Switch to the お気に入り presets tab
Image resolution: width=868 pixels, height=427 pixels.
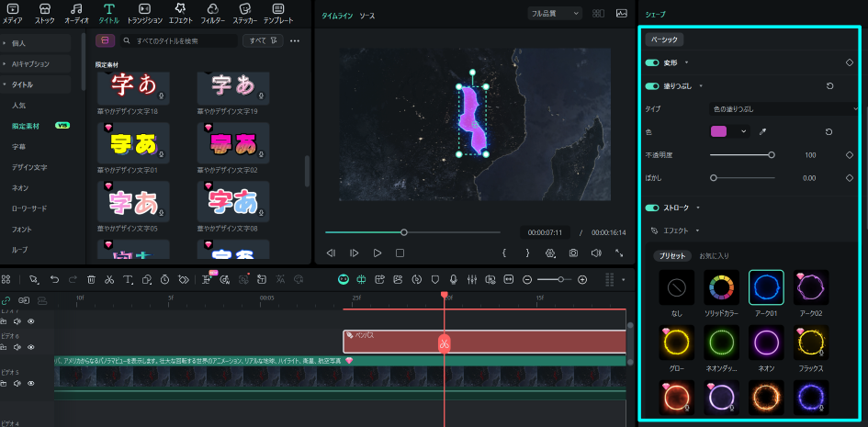(x=714, y=255)
